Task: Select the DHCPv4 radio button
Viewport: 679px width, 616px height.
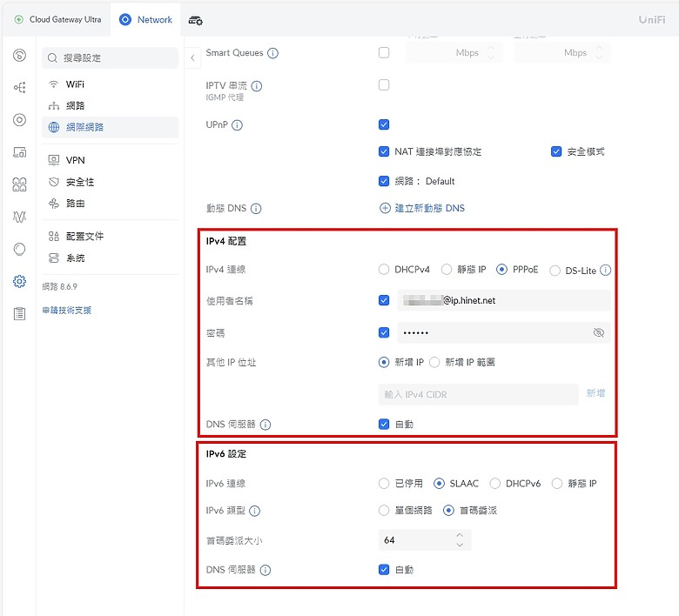Action: [384, 270]
